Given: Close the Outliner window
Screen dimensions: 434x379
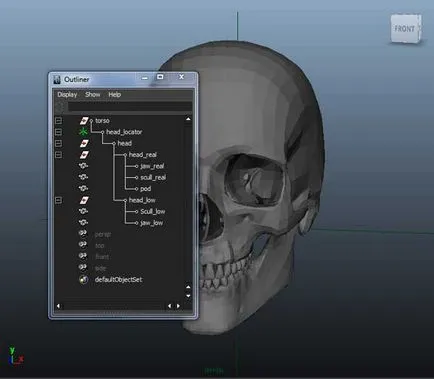Looking at the screenshot, I should pyautogui.click(x=181, y=77).
